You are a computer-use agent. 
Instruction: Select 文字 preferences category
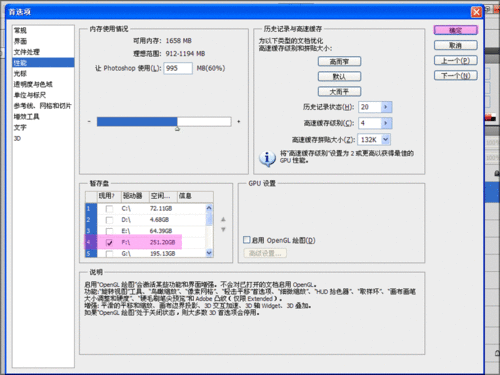(x=20, y=127)
